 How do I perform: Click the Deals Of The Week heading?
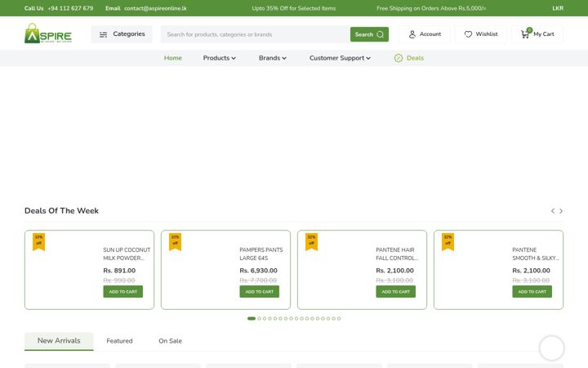point(61,211)
